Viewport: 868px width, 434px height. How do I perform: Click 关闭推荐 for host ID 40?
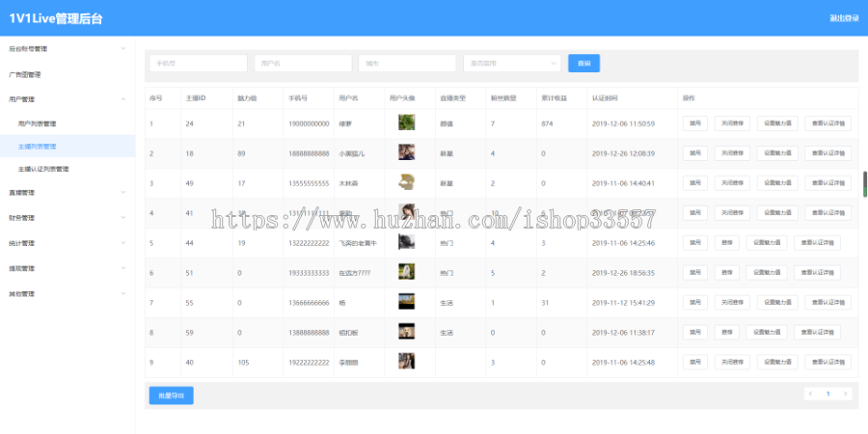coord(732,362)
